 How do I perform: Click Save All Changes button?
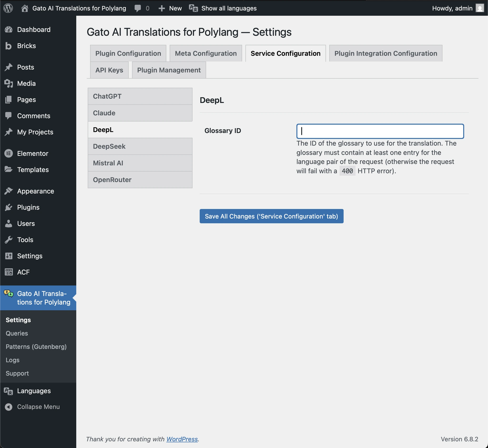pyautogui.click(x=271, y=216)
